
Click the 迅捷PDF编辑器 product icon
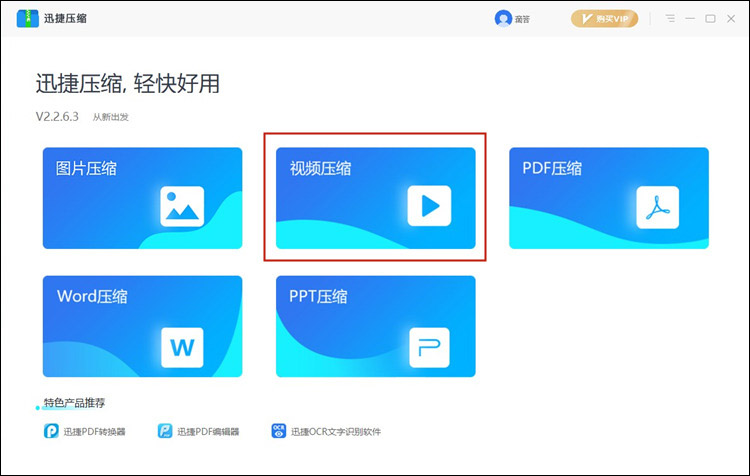[165, 431]
